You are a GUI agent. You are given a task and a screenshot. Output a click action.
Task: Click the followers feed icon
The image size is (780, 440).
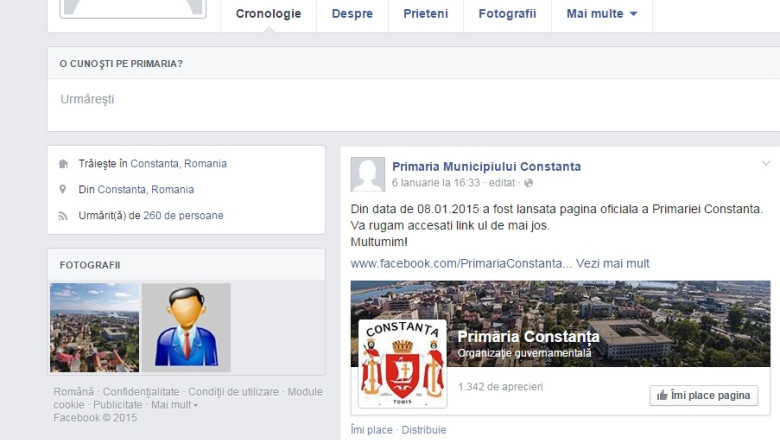pyautogui.click(x=63, y=216)
